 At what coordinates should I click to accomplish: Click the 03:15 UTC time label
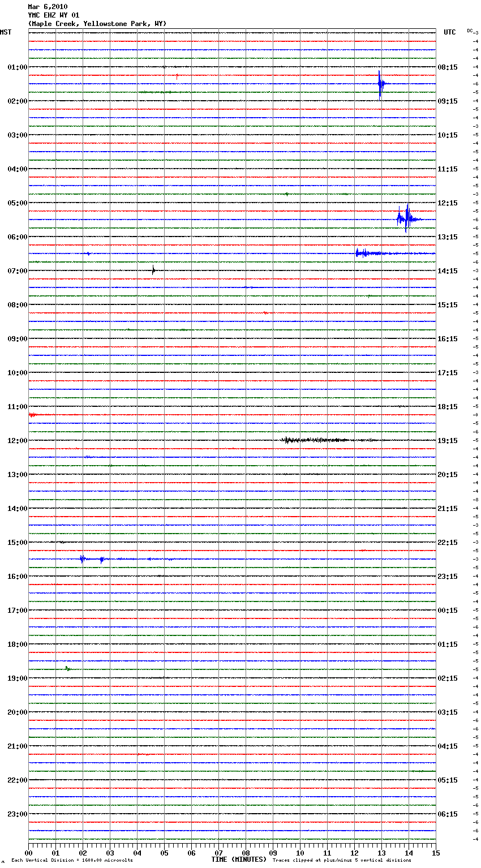point(448,712)
